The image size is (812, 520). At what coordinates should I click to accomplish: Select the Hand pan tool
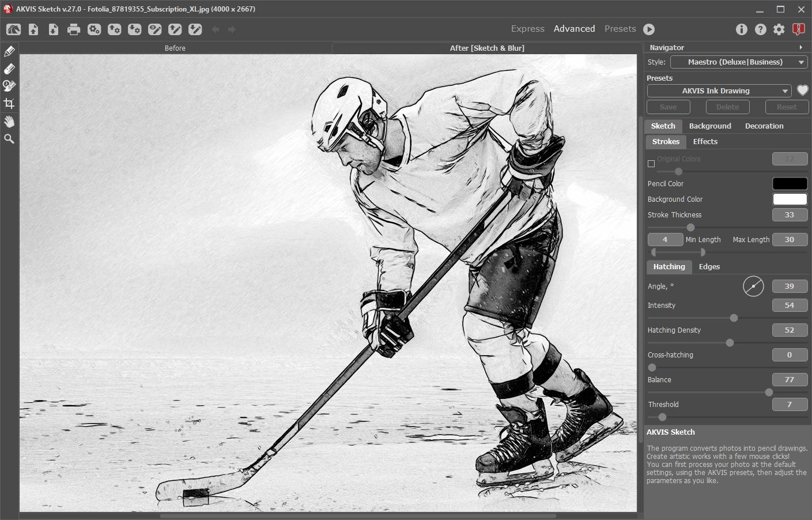click(x=9, y=122)
